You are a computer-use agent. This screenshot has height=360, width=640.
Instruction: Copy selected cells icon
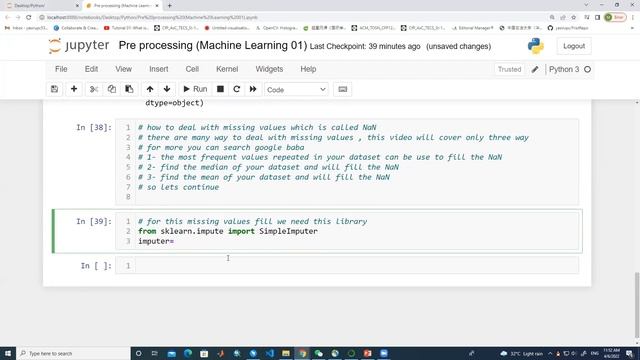tap(111, 89)
